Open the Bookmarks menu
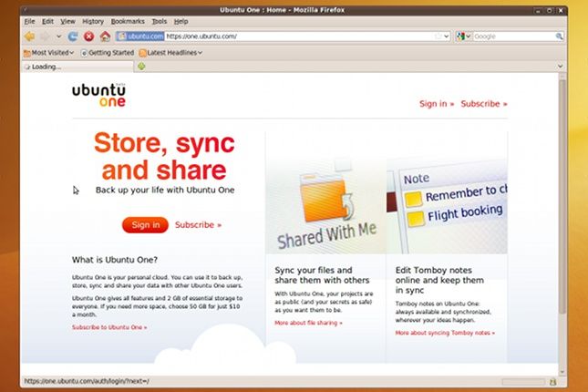Viewport: 588px width, 392px height. [x=128, y=21]
